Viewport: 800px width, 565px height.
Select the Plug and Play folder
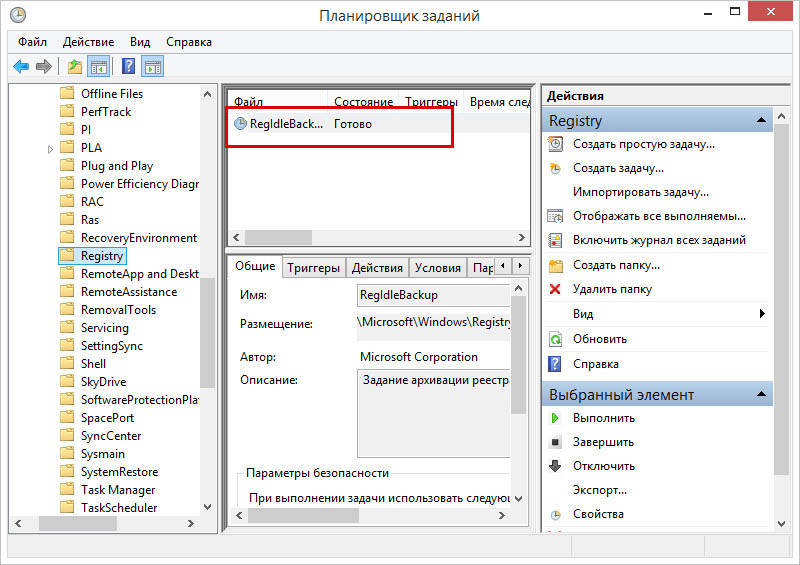(x=117, y=166)
